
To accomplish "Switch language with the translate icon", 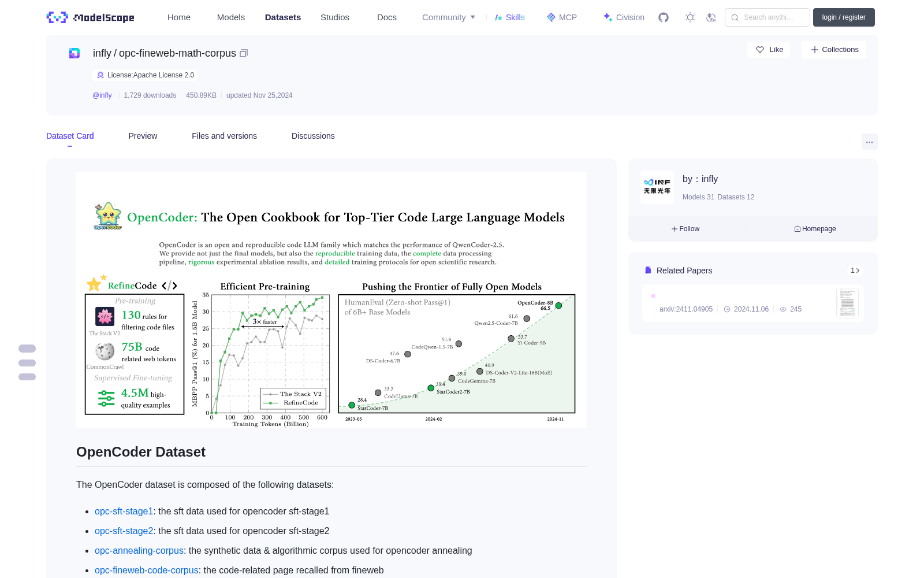I will tap(711, 17).
